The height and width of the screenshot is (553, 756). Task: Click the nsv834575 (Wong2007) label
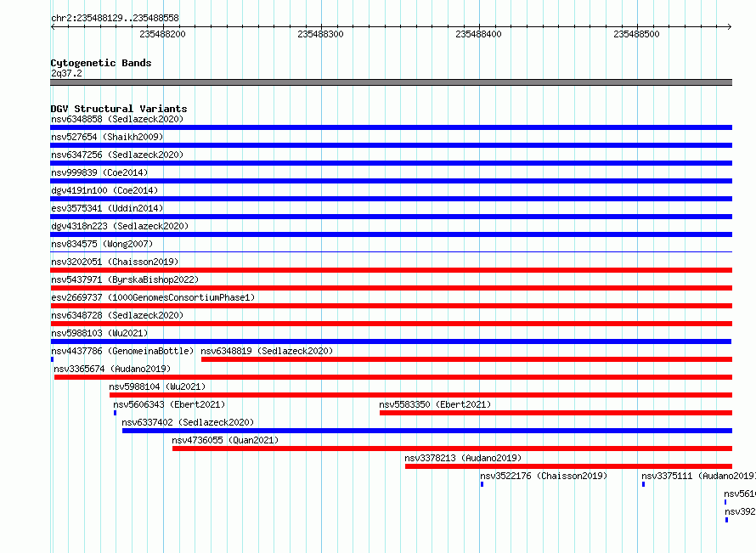pos(102,244)
